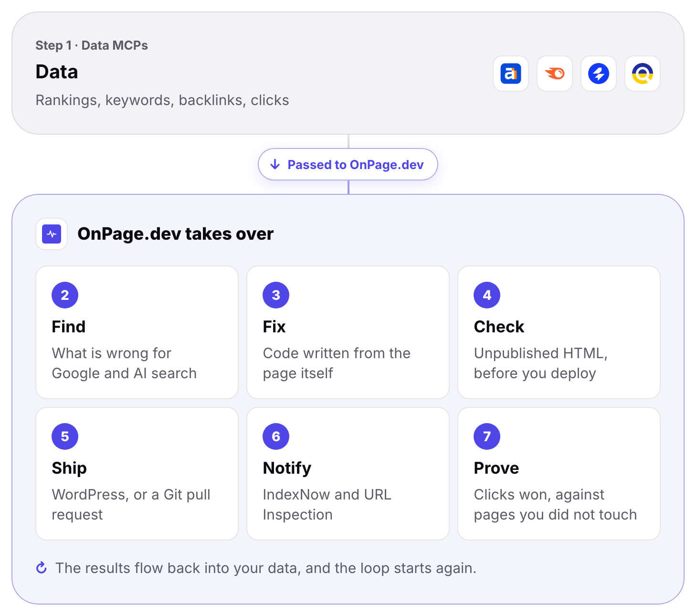Click the Ahrefs logo icon

click(510, 74)
